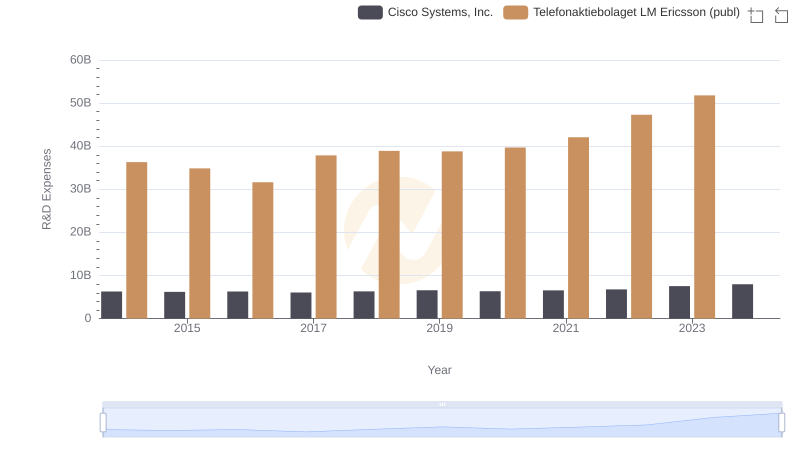Image resolution: width=800 pixels, height=461 pixels.
Task: Click the top drag bar of the zoom slider
Action: (x=442, y=404)
